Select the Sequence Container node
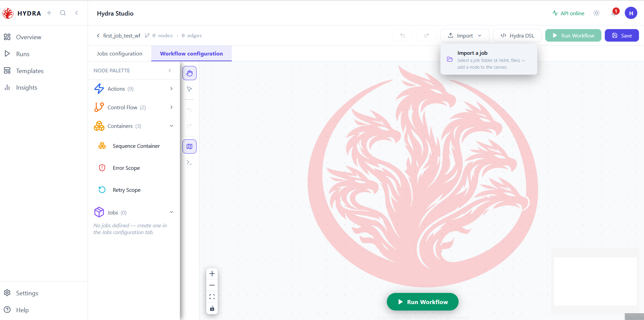Viewport: 644px width, 320px height. click(134, 146)
